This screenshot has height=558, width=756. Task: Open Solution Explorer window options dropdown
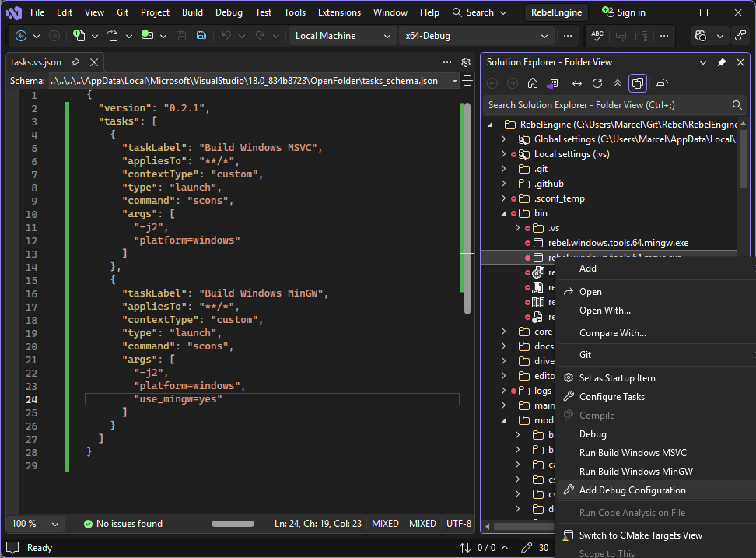(x=703, y=62)
